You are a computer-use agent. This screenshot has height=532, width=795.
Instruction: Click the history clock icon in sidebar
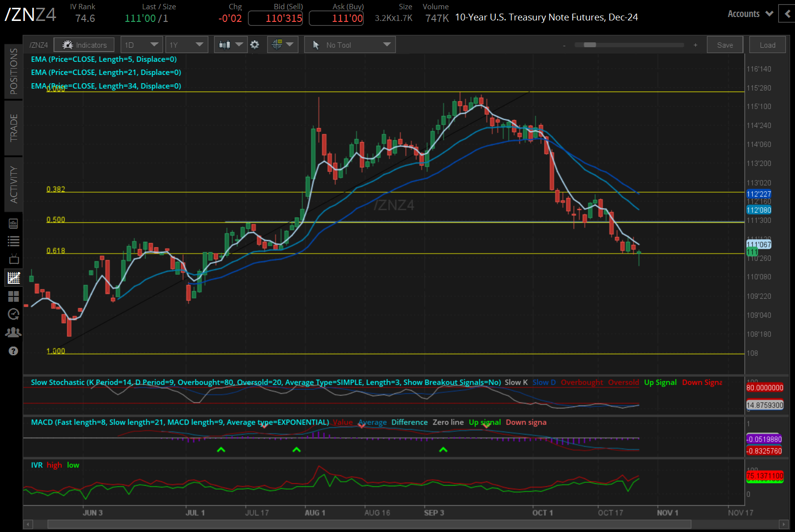(x=13, y=314)
